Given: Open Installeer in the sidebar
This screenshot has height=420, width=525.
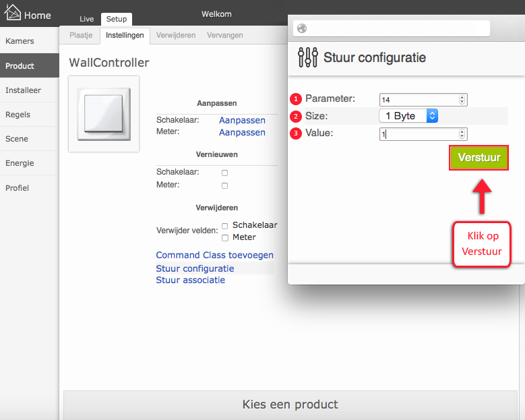Looking at the screenshot, I should click(30, 90).
